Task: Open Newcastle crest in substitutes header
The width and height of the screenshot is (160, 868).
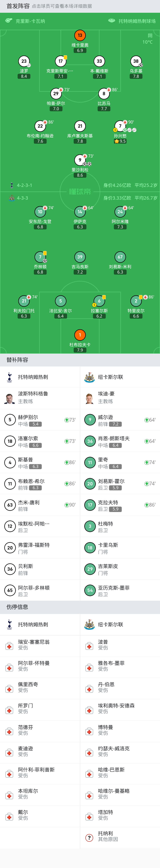Action: [x=89, y=377]
